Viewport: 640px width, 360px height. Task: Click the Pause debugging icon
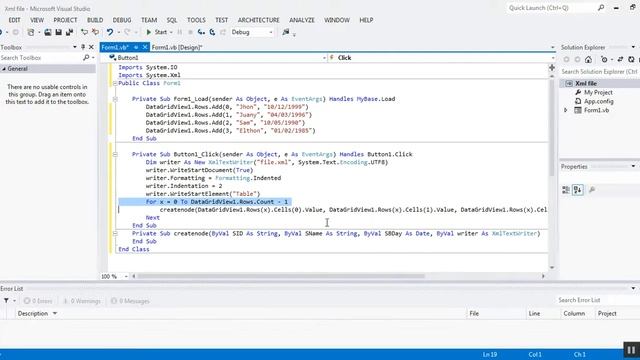tap(180, 32)
